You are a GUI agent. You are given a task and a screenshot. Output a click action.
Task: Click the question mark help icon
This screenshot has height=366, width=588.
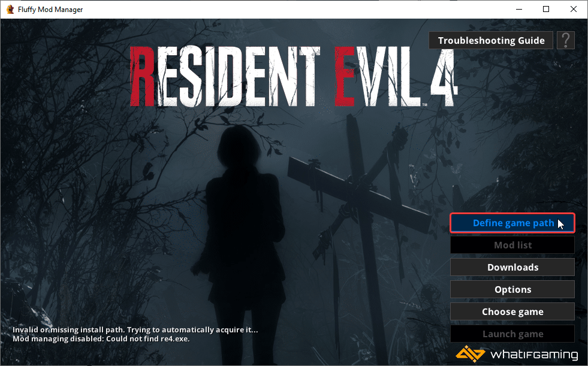click(565, 40)
